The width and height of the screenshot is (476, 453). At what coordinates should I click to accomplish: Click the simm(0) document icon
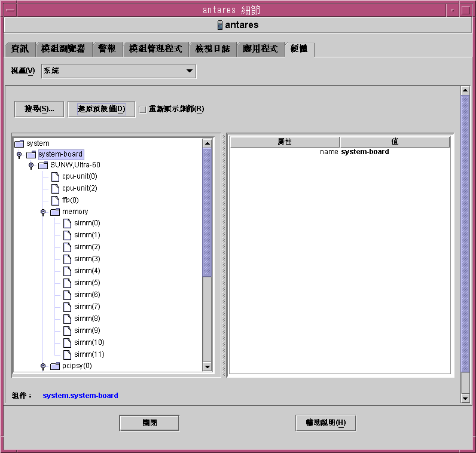click(x=67, y=224)
